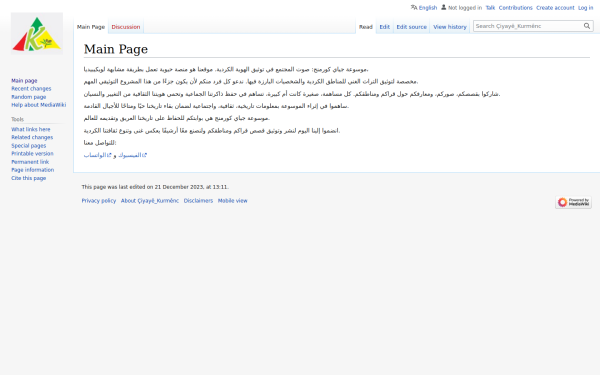Open the Facebook external link (الفيسبوك)
The height and width of the screenshot is (375, 600).
[x=132, y=155]
